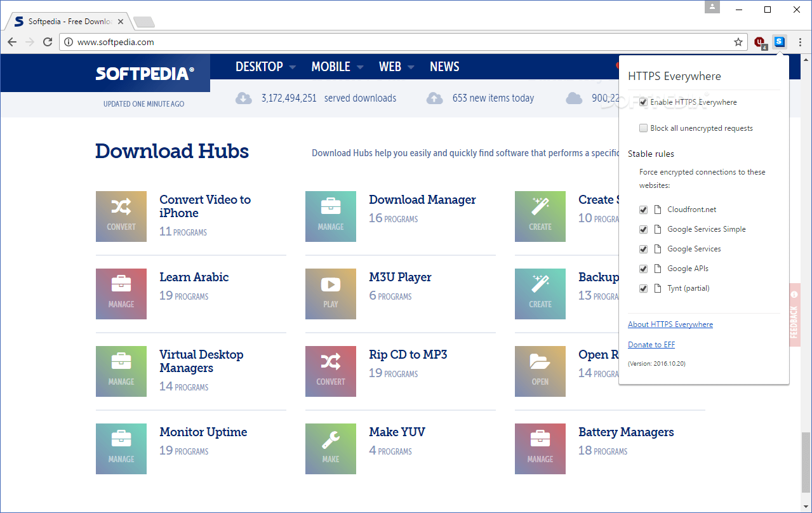Click the Create wand tile in the top row
The height and width of the screenshot is (513, 812).
(x=540, y=217)
